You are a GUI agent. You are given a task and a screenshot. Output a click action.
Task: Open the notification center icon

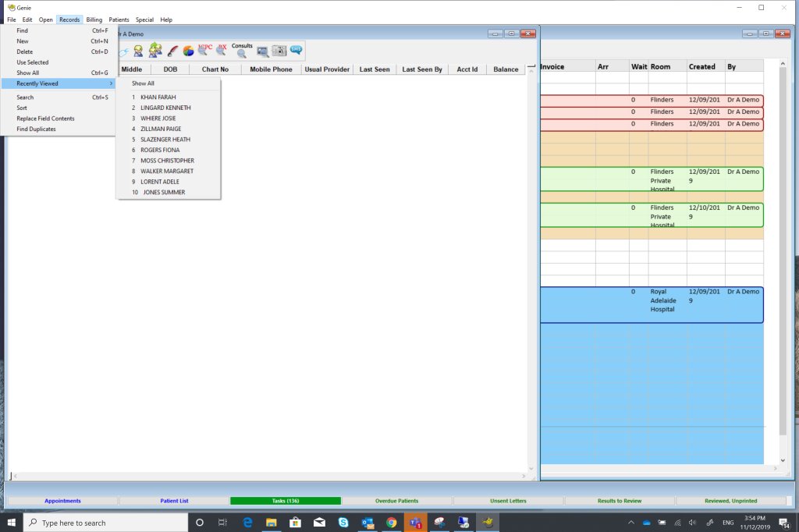783,523
